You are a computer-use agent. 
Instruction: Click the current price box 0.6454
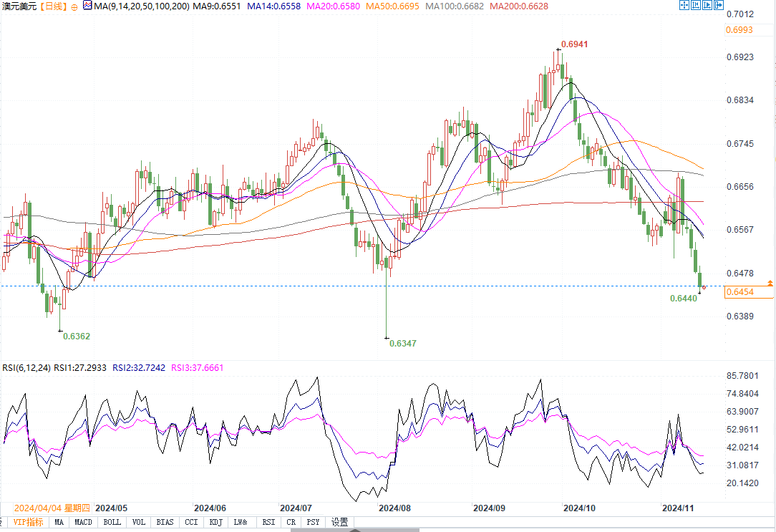pyautogui.click(x=749, y=292)
